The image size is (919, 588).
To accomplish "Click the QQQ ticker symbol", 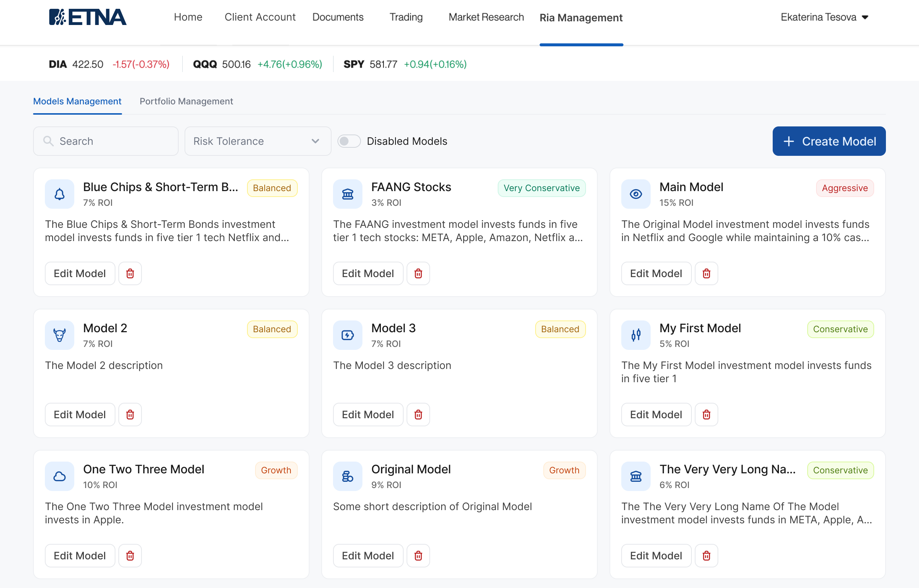I will click(205, 64).
